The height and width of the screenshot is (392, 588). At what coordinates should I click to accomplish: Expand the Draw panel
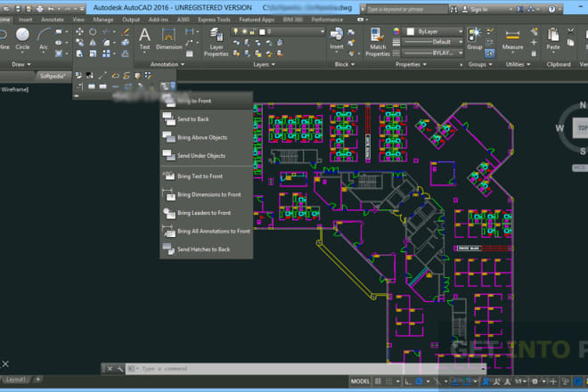pyautogui.click(x=21, y=64)
